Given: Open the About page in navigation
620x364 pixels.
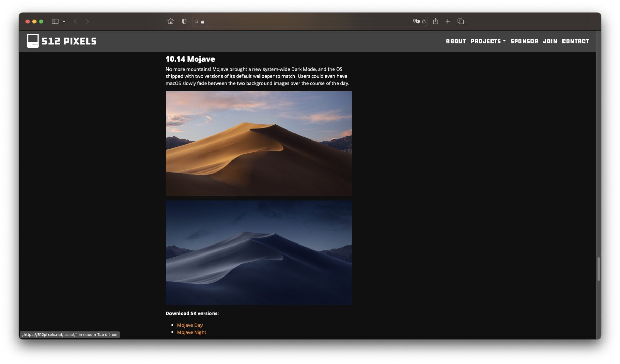Looking at the screenshot, I should [456, 41].
